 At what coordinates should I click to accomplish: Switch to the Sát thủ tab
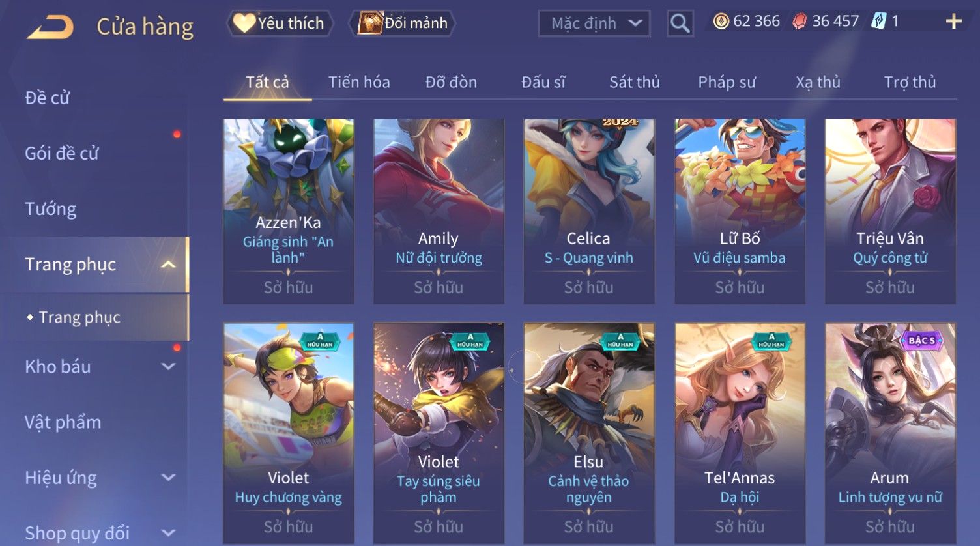point(634,82)
